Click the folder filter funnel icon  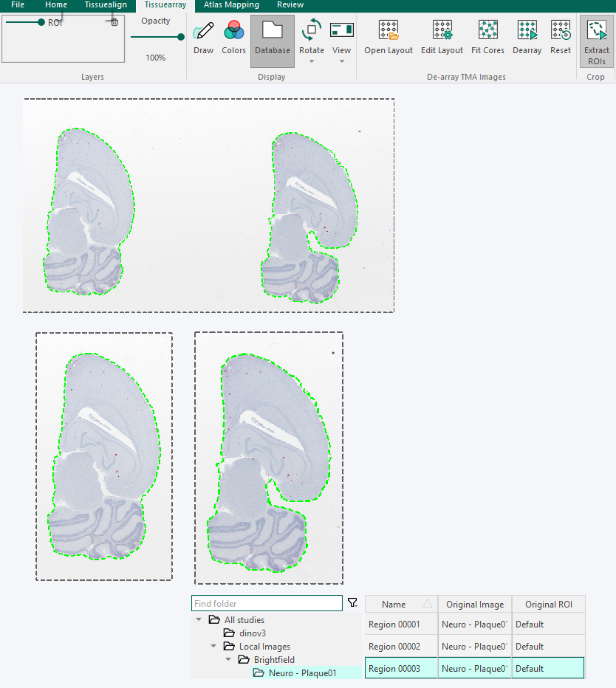[x=352, y=602]
